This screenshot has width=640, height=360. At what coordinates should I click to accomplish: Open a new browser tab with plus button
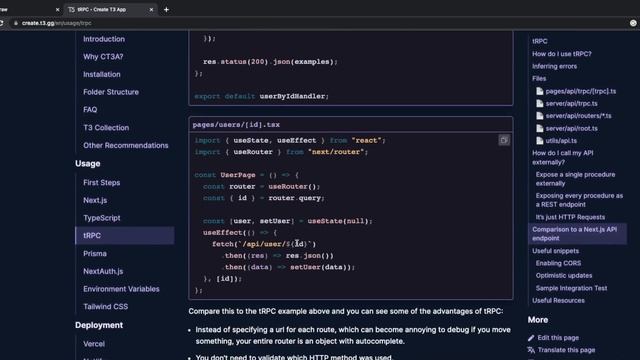166,9
